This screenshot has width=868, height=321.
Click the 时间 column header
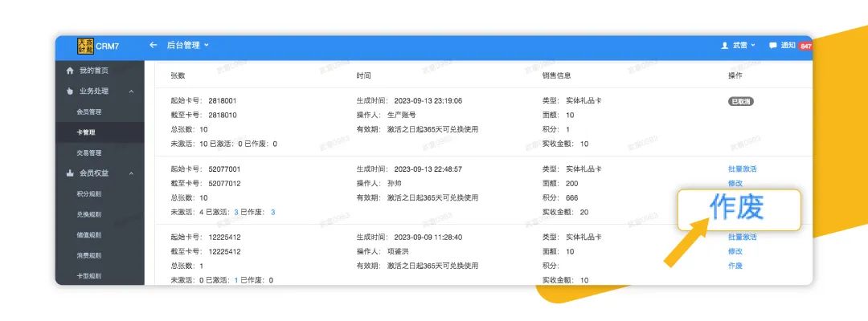click(x=364, y=75)
